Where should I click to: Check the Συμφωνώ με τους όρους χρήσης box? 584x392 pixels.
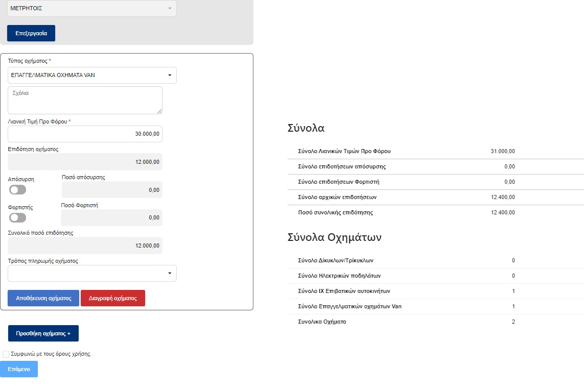tap(6, 354)
